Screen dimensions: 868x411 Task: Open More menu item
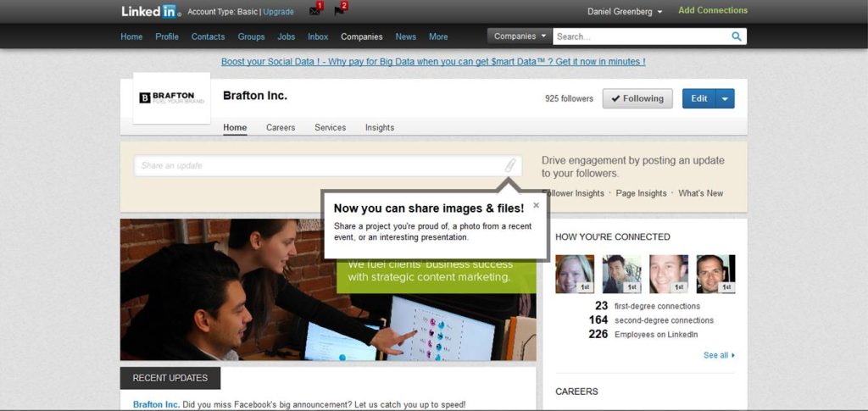[x=438, y=36]
